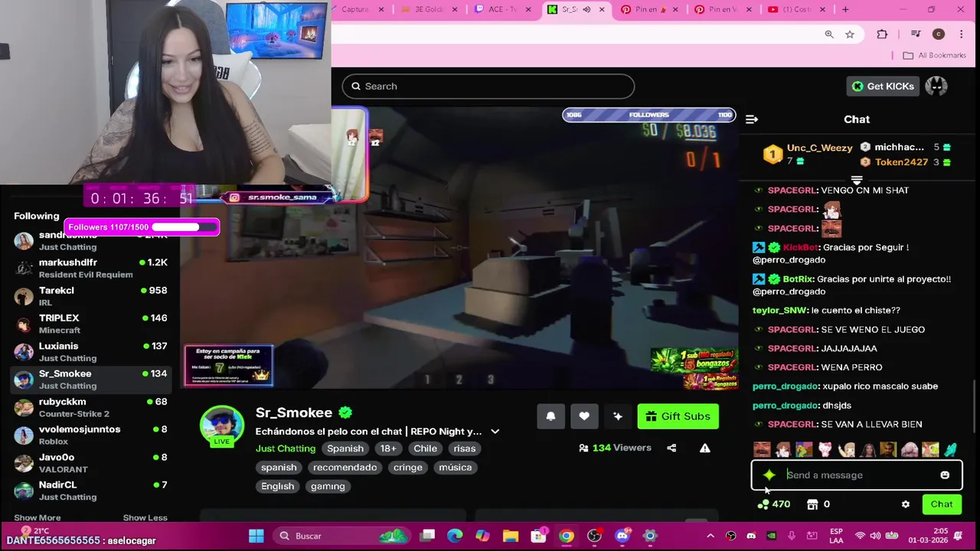Open TRIPLEX Minecraft channel in Following
The width and height of the screenshot is (980, 551).
coord(90,324)
